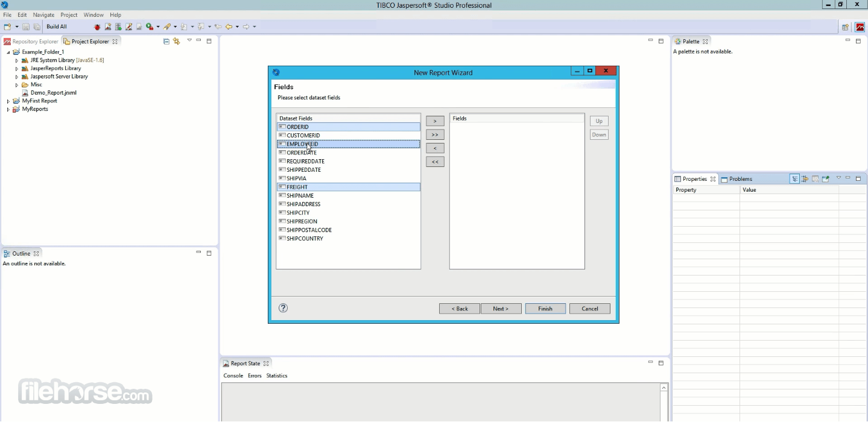Switch to Statistics tab in Report State
The height and width of the screenshot is (422, 868).
tap(277, 376)
